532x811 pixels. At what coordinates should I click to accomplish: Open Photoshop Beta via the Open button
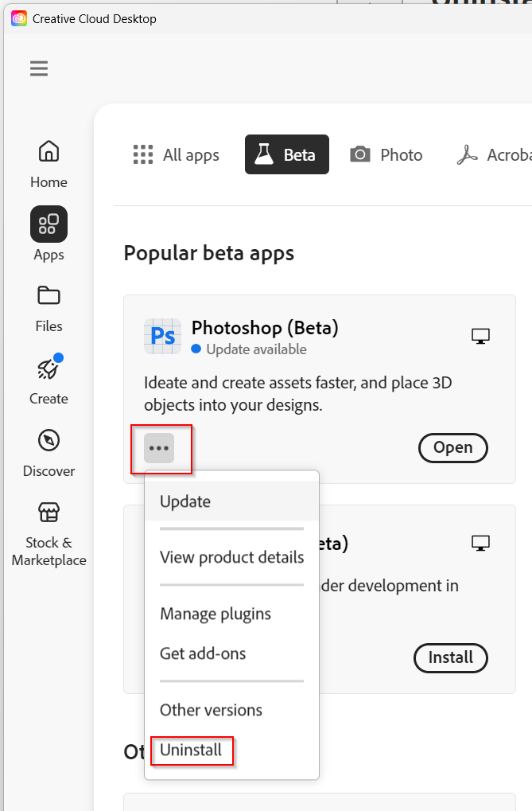point(452,447)
